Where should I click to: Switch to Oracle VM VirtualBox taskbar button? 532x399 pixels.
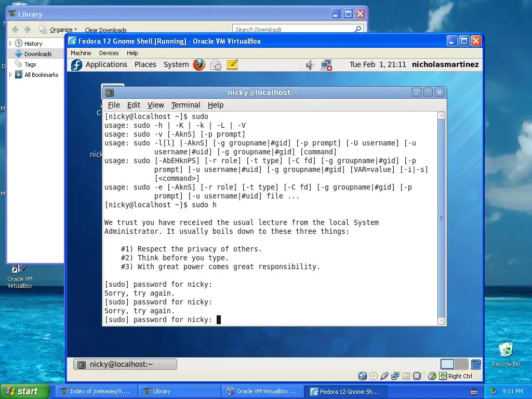click(x=262, y=392)
